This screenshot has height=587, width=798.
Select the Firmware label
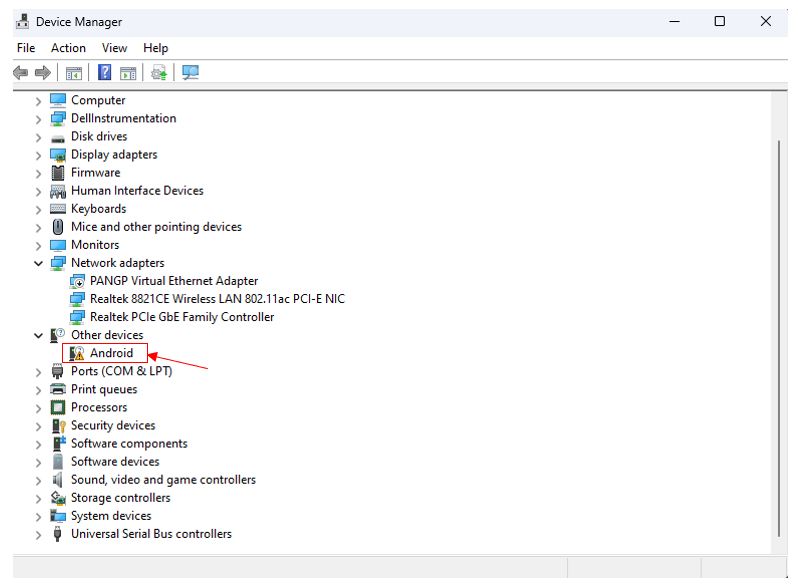point(96,173)
